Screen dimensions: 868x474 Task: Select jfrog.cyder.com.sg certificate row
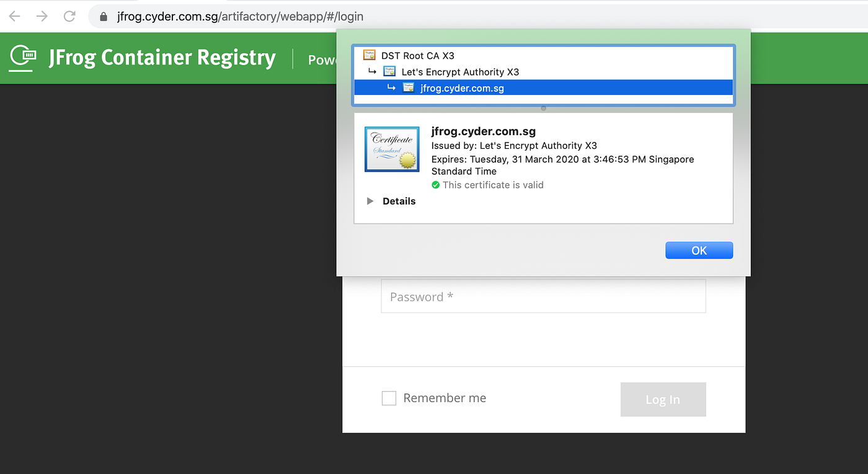(x=544, y=88)
